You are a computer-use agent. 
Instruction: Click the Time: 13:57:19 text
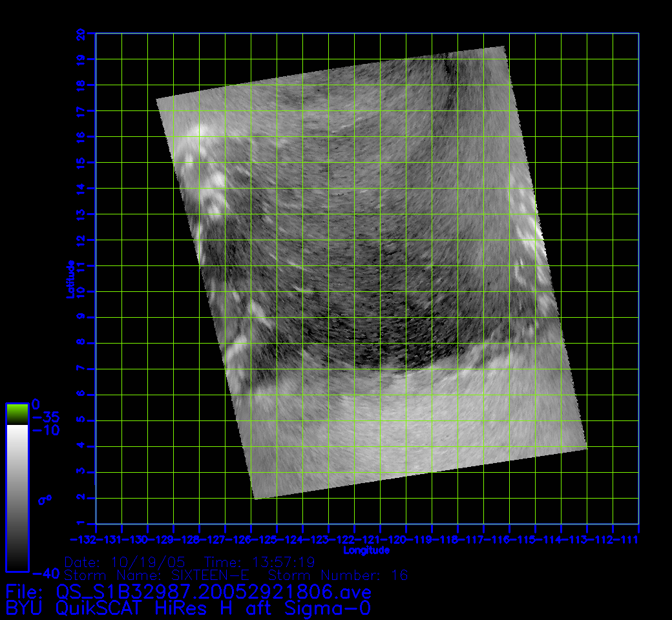pyautogui.click(x=260, y=562)
